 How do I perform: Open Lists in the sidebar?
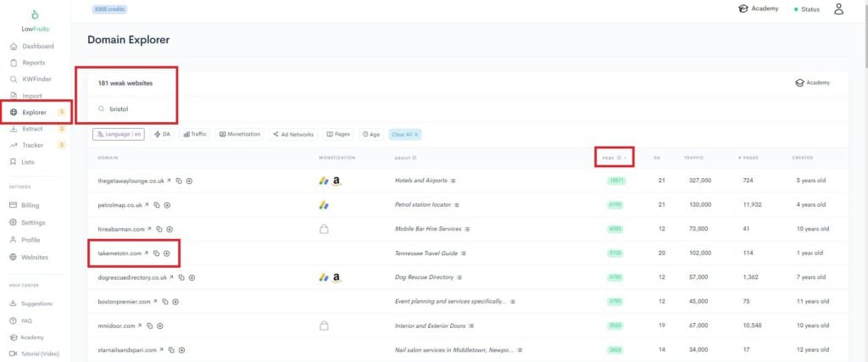tap(22, 162)
